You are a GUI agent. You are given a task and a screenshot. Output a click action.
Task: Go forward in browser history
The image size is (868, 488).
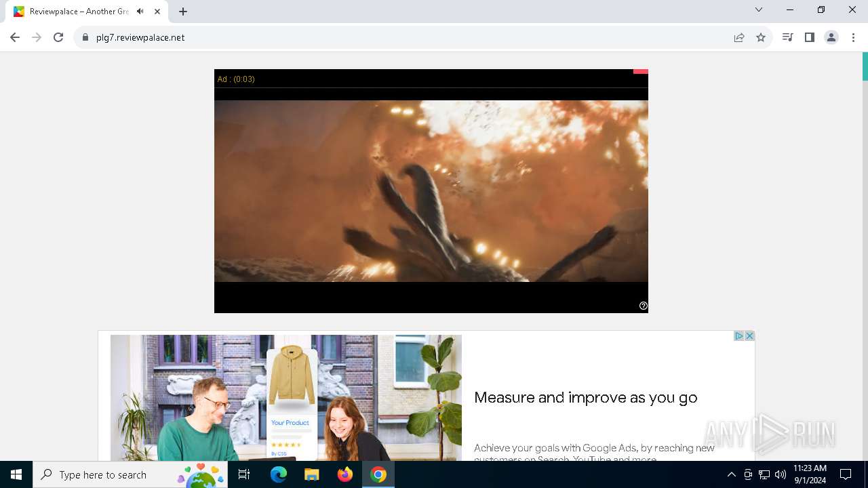click(x=37, y=37)
